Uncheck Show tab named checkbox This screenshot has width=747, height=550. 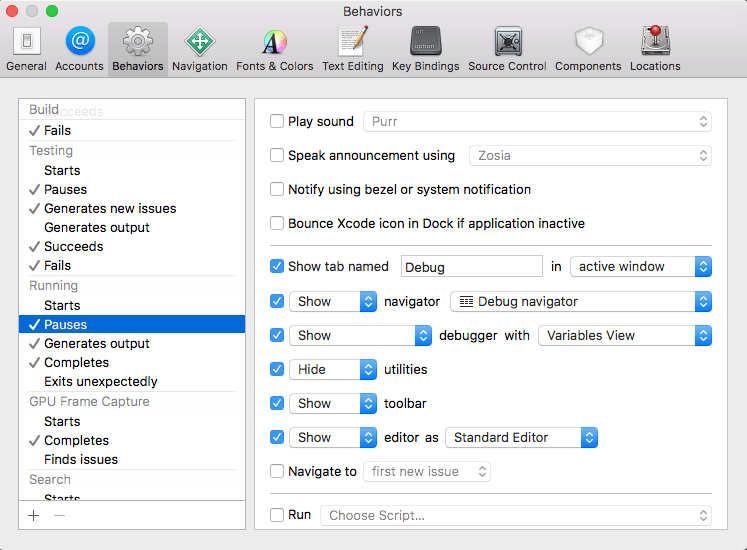[277, 267]
